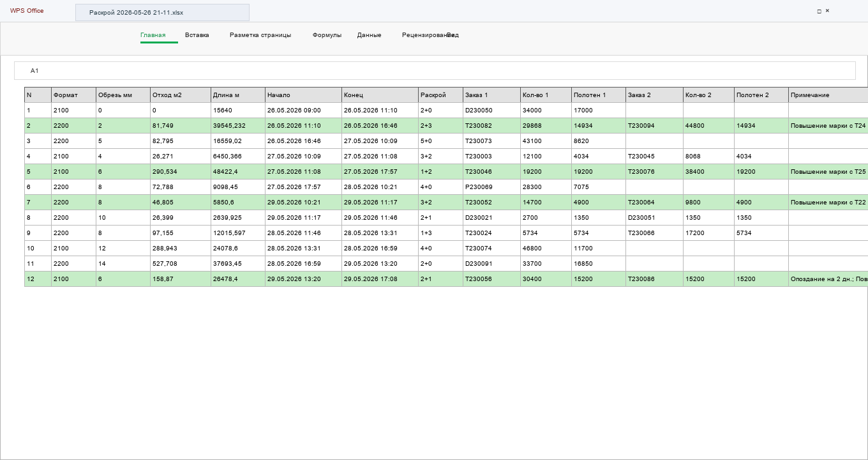Click order cell T230086
868x460 pixels.
coord(654,279)
